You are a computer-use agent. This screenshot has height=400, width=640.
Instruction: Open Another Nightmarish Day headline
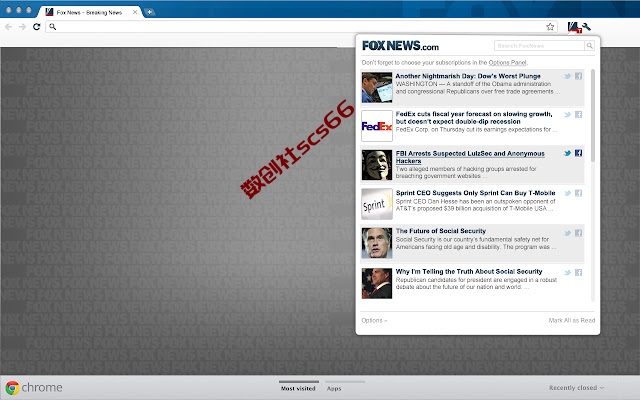click(x=468, y=76)
